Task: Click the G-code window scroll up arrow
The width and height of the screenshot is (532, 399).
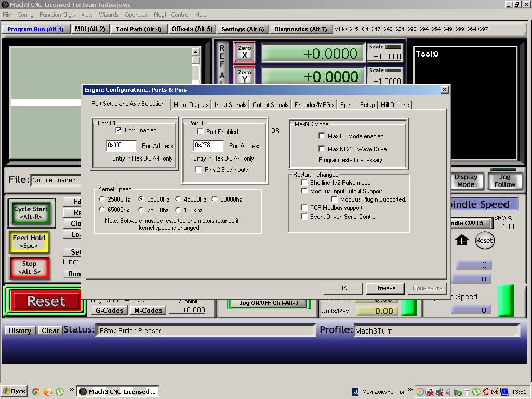Action: coord(196,52)
